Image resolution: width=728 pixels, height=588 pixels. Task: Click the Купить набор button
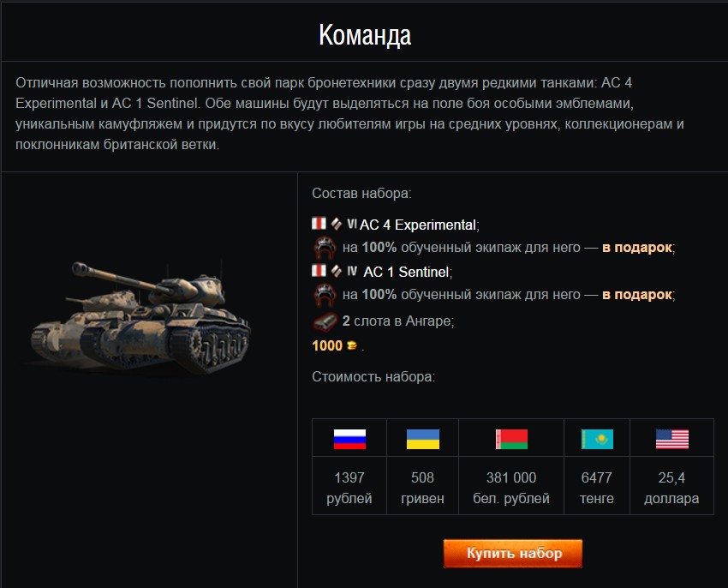point(512,553)
